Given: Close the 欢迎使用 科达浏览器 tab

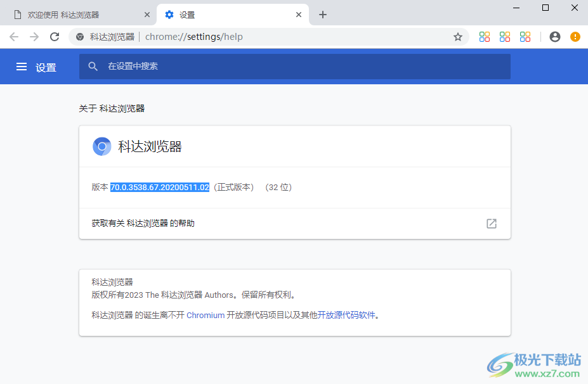Looking at the screenshot, I should tap(147, 15).
